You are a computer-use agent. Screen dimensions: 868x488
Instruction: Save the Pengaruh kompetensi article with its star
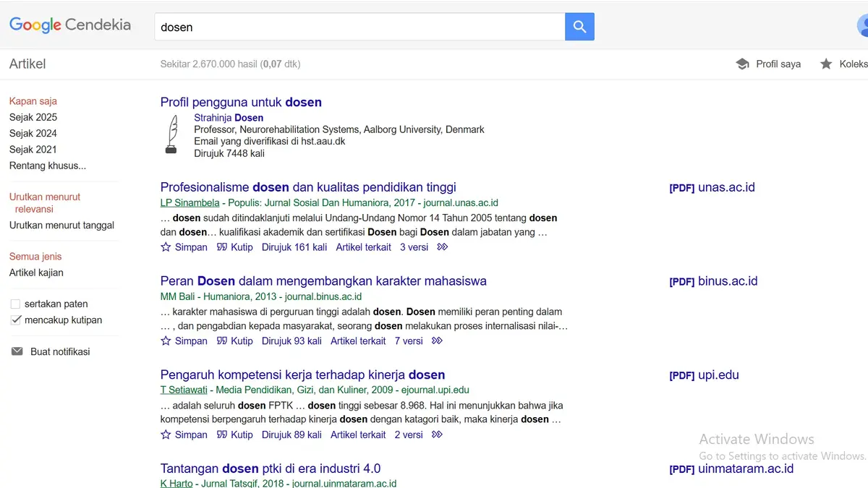point(166,435)
